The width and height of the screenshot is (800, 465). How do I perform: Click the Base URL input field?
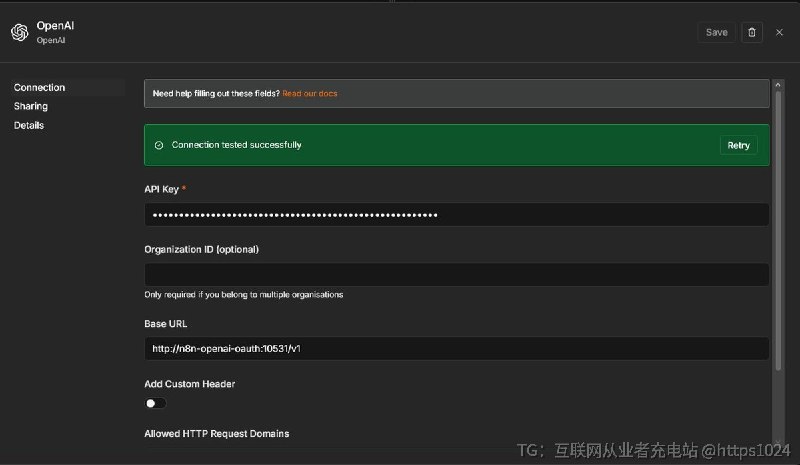pos(457,349)
